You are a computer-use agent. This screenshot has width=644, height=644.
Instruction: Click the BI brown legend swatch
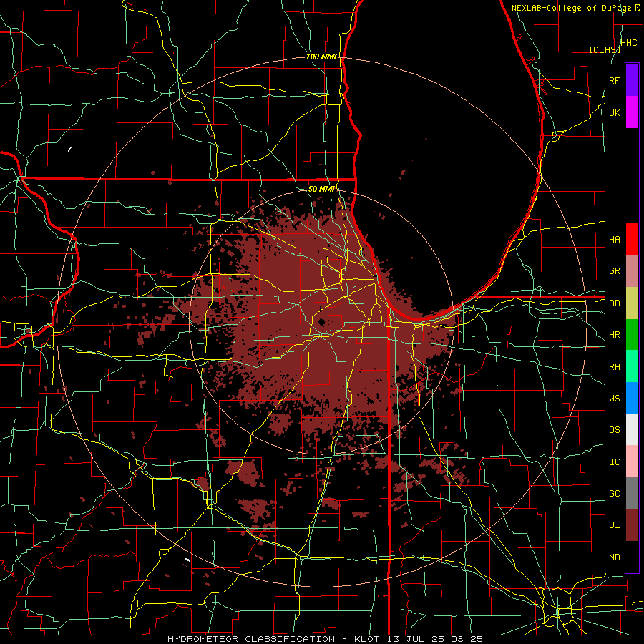[632, 525]
